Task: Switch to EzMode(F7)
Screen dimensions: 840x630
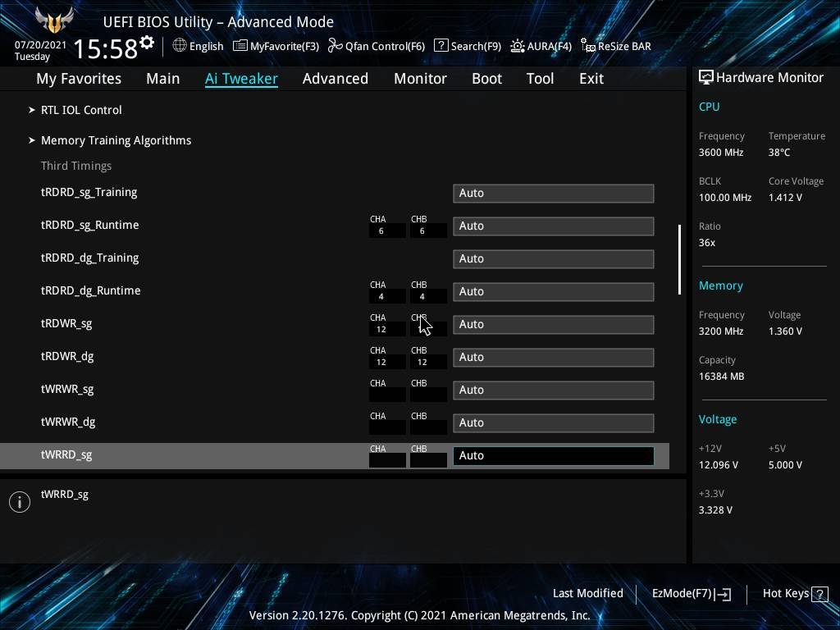Action: 691,593
